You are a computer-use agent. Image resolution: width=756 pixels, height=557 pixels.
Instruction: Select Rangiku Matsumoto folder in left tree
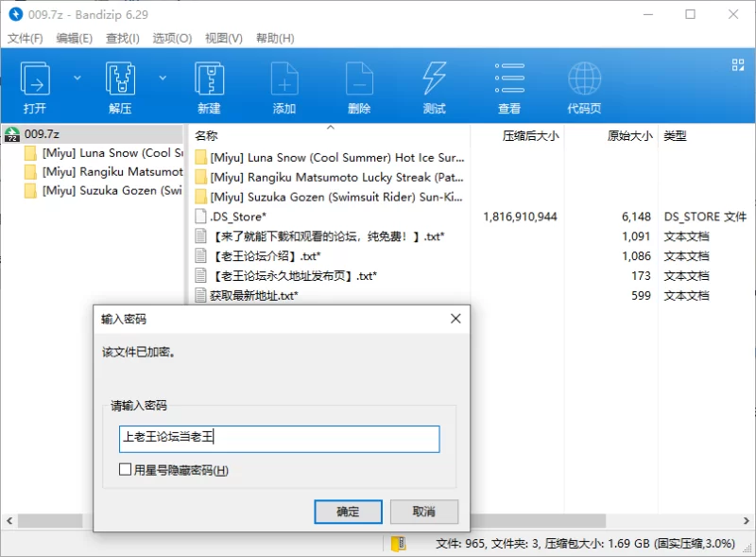pos(103,172)
